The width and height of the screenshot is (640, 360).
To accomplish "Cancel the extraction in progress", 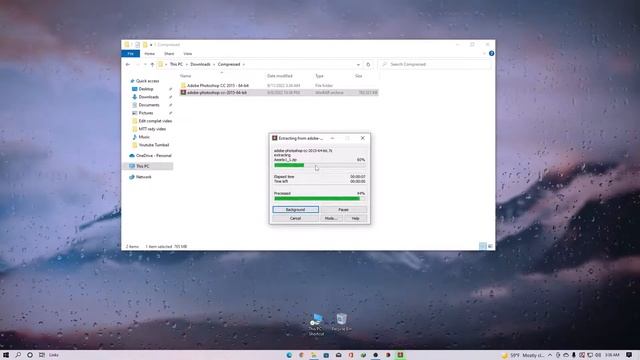I will click(x=296, y=218).
